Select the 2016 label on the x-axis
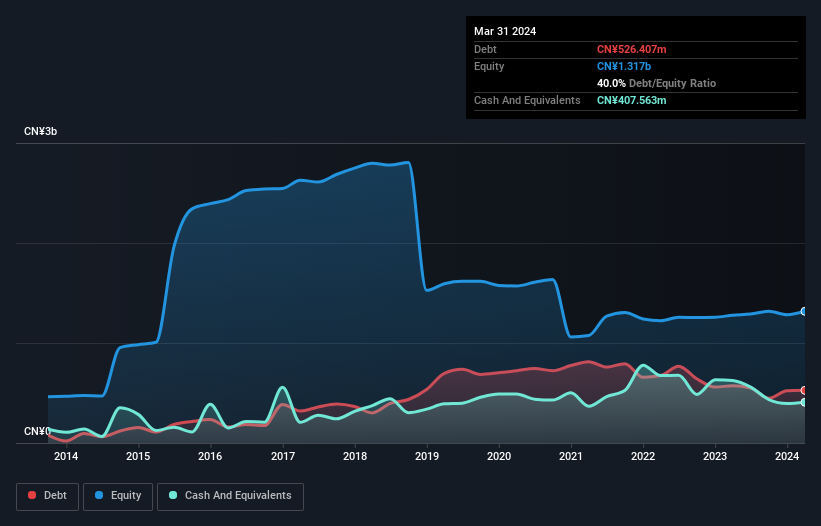The height and width of the screenshot is (526, 821). (x=210, y=457)
